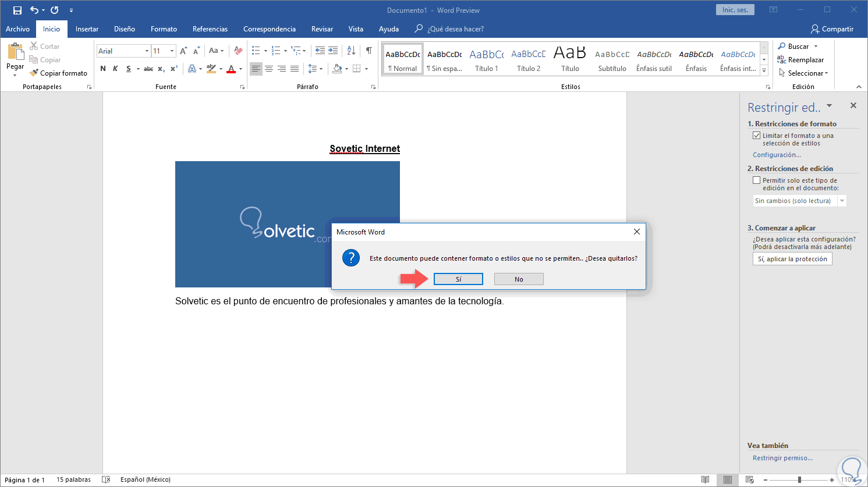Open the font name Arial dropdown

click(x=147, y=51)
